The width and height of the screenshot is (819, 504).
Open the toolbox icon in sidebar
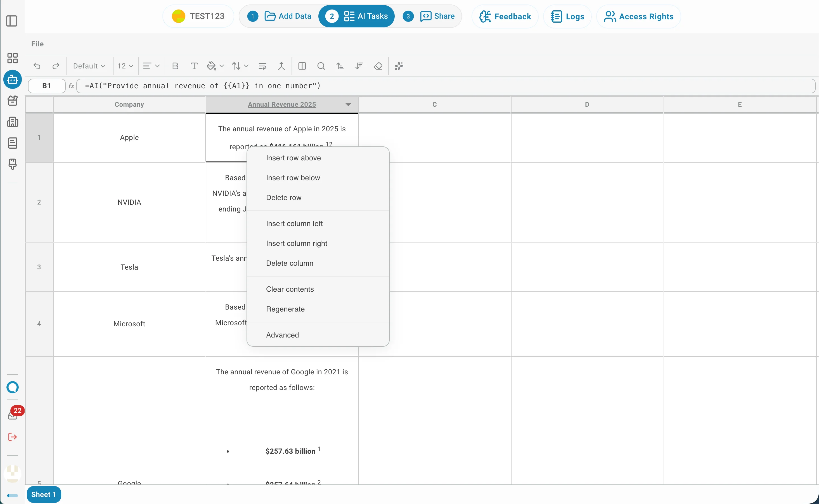pyautogui.click(x=12, y=101)
